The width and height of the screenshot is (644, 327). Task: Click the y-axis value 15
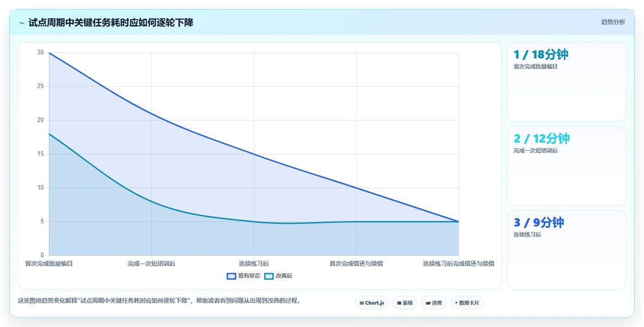point(41,154)
